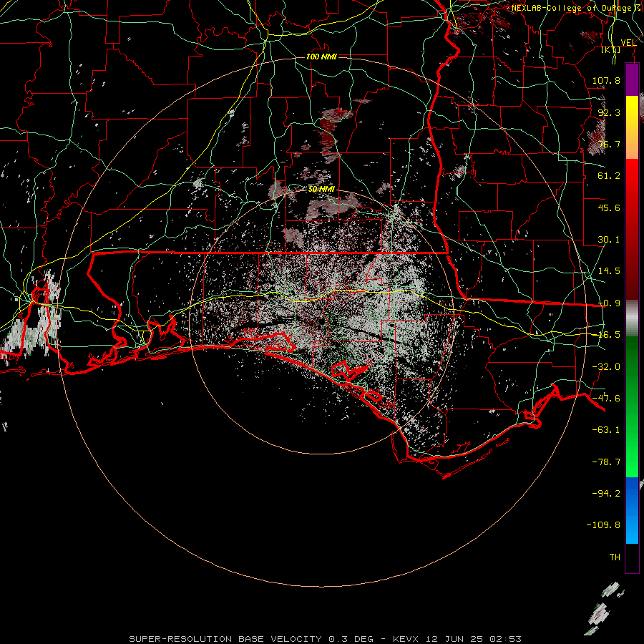The height and width of the screenshot is (644, 644).
Task: Click the -32.0 velocity scale value
Action: pyautogui.click(x=606, y=367)
